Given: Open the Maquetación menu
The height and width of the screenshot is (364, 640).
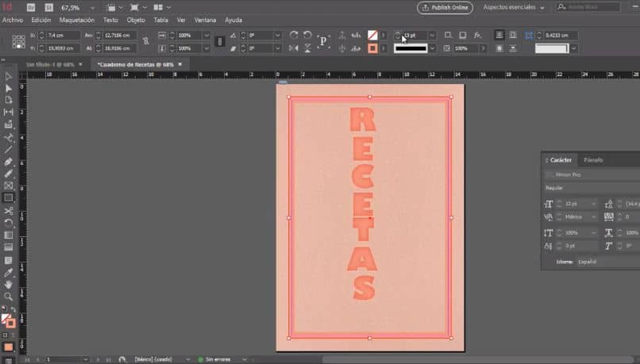Looking at the screenshot, I should [x=77, y=19].
